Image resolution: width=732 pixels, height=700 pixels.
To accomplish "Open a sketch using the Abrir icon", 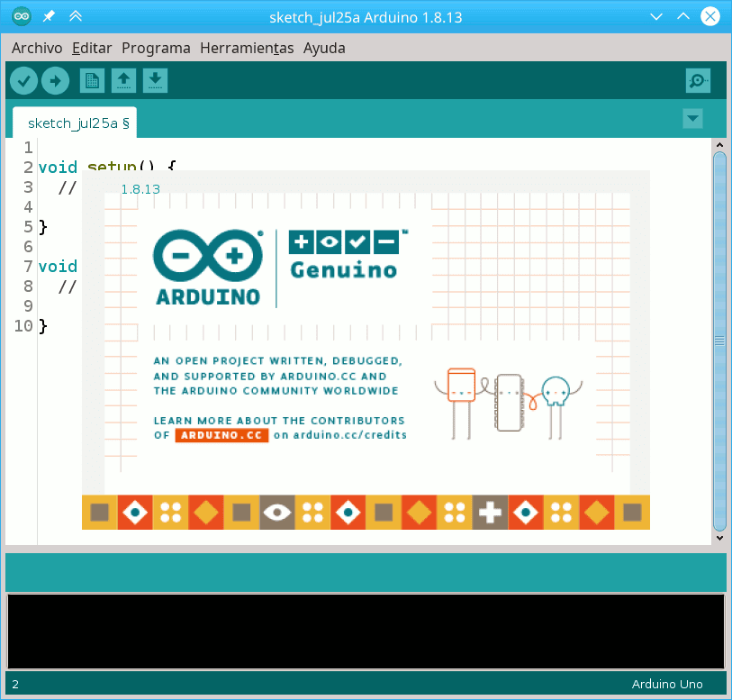I will point(123,80).
